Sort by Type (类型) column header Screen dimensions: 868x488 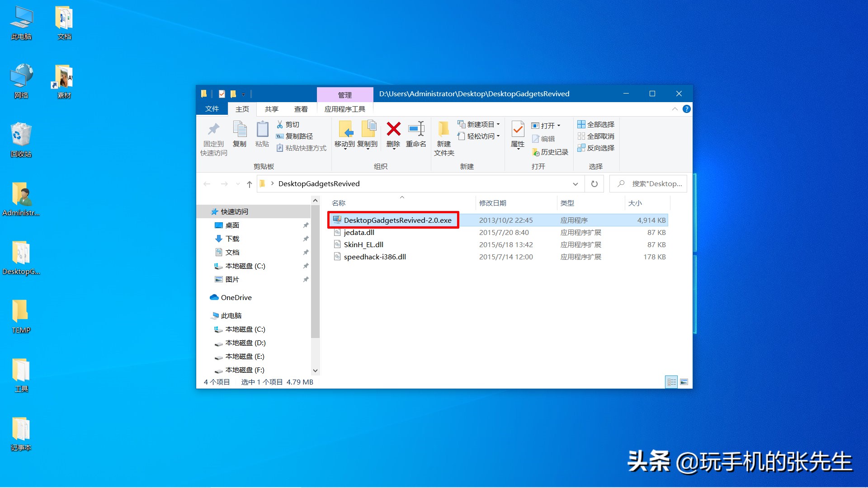pyautogui.click(x=567, y=203)
